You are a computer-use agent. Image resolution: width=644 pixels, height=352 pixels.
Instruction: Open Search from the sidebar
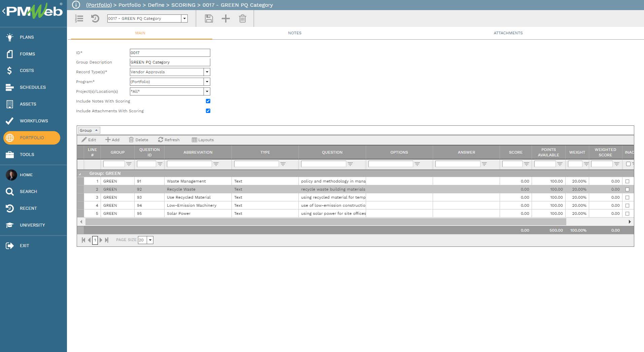[x=28, y=191]
